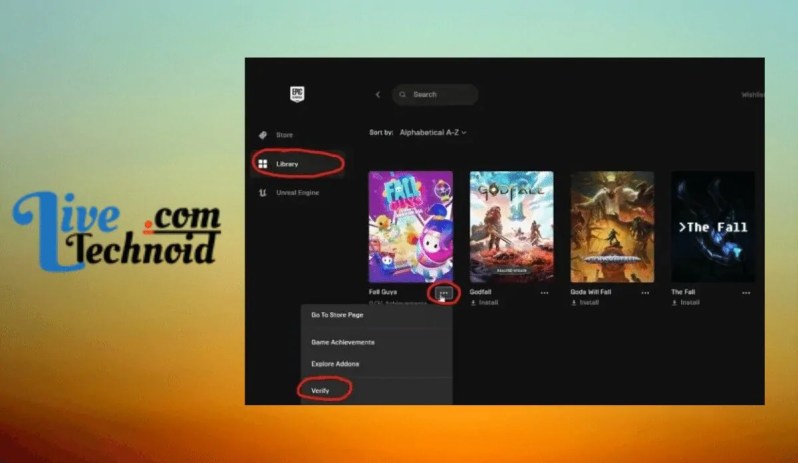Image resolution: width=798 pixels, height=463 pixels.
Task: Open the Gods Will Fall cover thumbnail
Action: coord(612,227)
